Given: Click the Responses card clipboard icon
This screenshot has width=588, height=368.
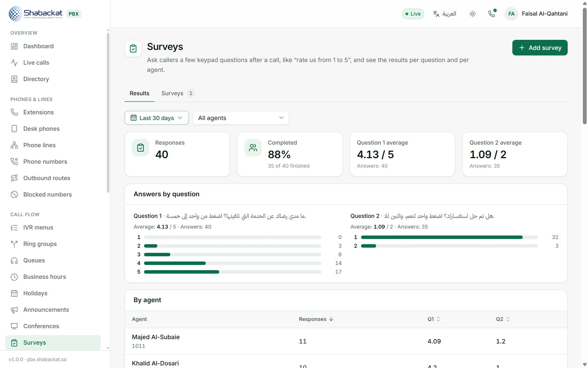Looking at the screenshot, I should tap(140, 148).
